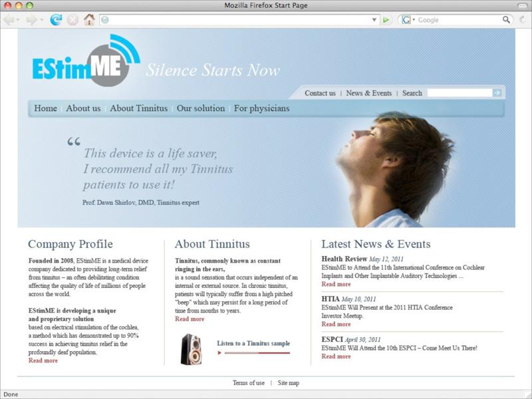Screen dimensions: 532x399
Task: Open the Our solution navigation tab
Action: (201, 108)
